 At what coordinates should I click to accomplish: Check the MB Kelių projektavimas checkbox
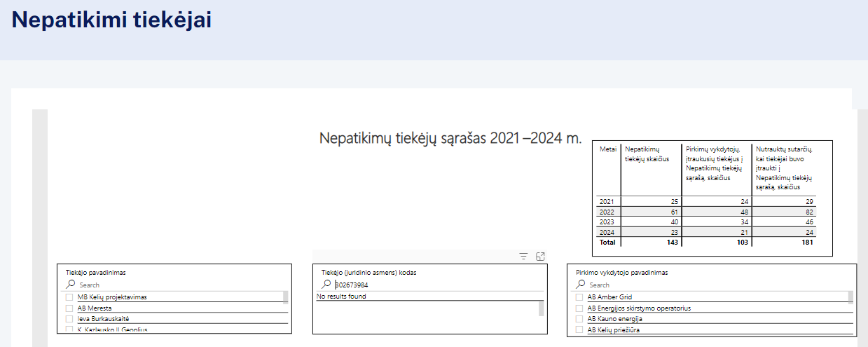(69, 297)
